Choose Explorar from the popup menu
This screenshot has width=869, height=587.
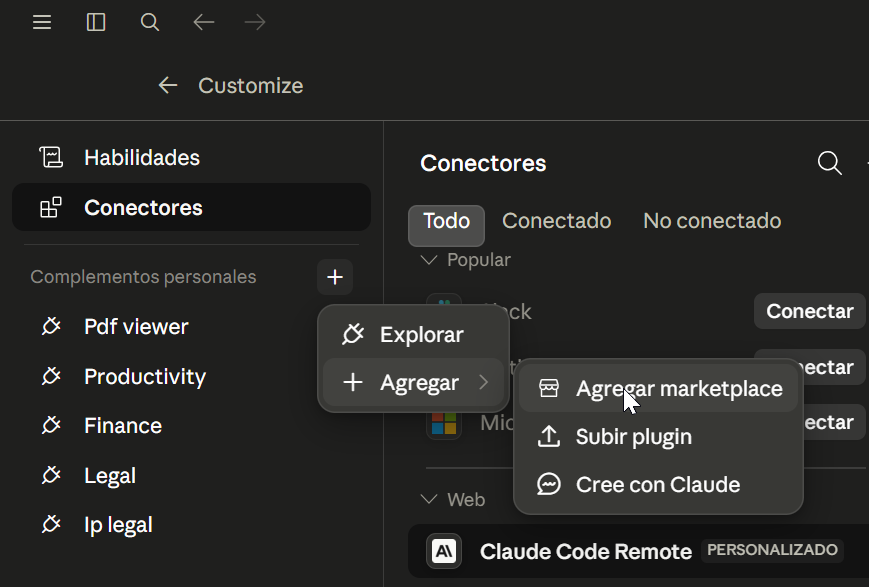point(413,334)
